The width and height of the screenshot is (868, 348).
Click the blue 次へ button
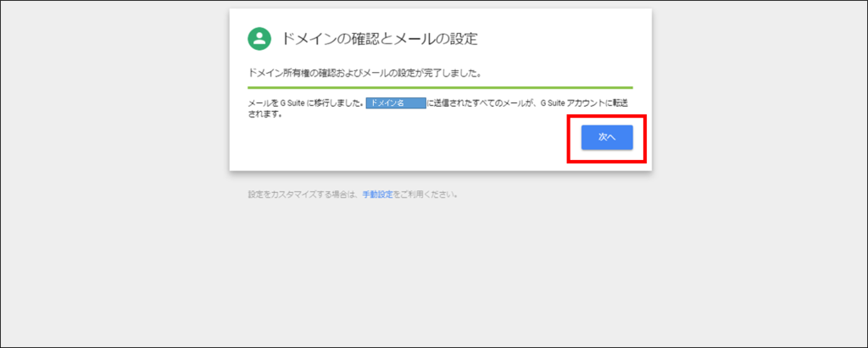pyautogui.click(x=607, y=137)
